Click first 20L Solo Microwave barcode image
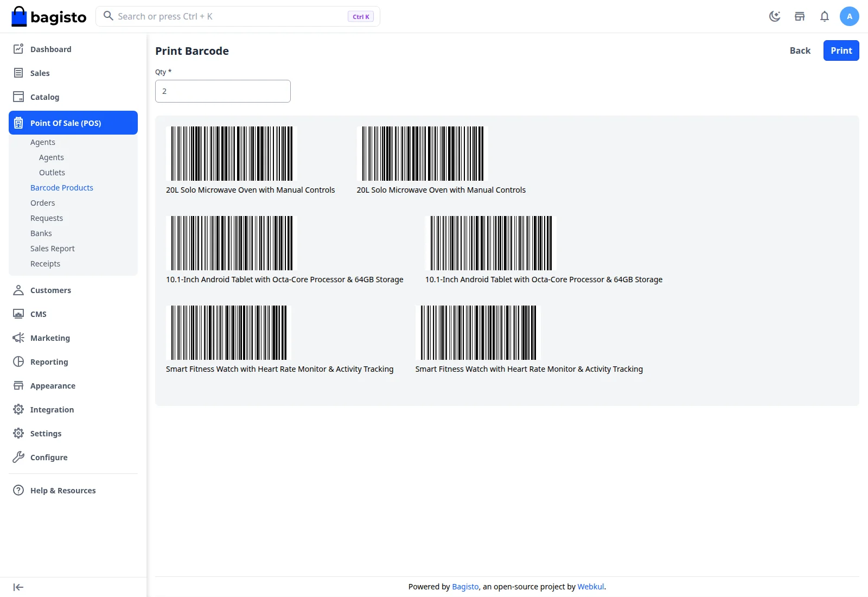Screen dimensions: 868x597 click(232, 154)
